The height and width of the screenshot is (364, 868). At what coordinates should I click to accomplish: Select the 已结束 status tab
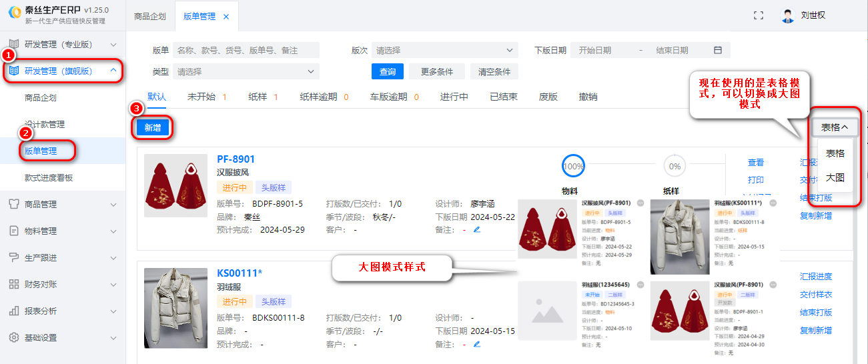504,97
